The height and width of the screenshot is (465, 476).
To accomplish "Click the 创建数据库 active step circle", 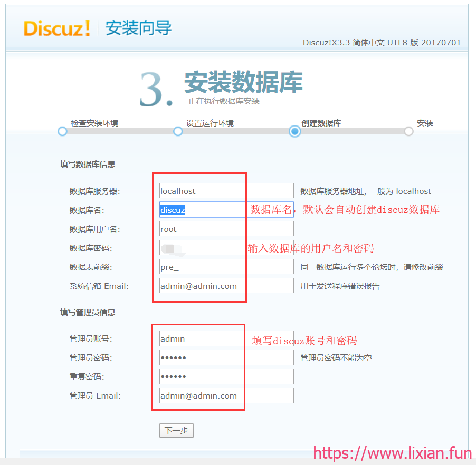I will 294,131.
